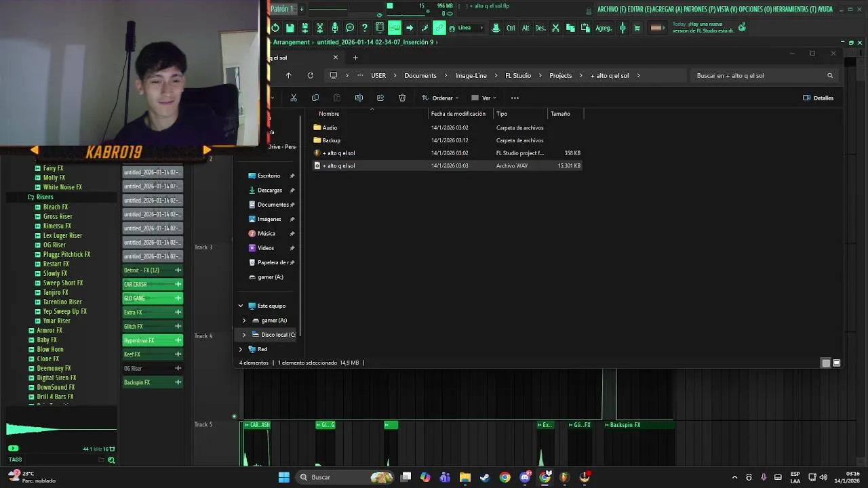Click the shopping cart icon in FL toolbar

coord(637,28)
